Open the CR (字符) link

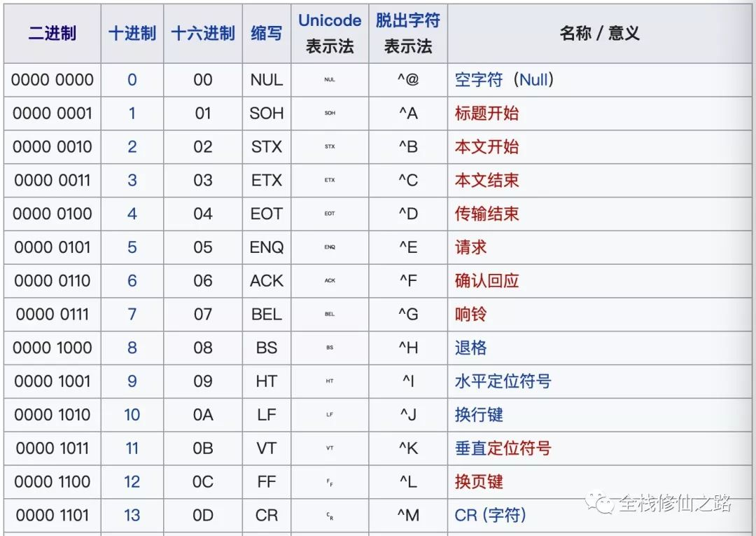tap(490, 515)
